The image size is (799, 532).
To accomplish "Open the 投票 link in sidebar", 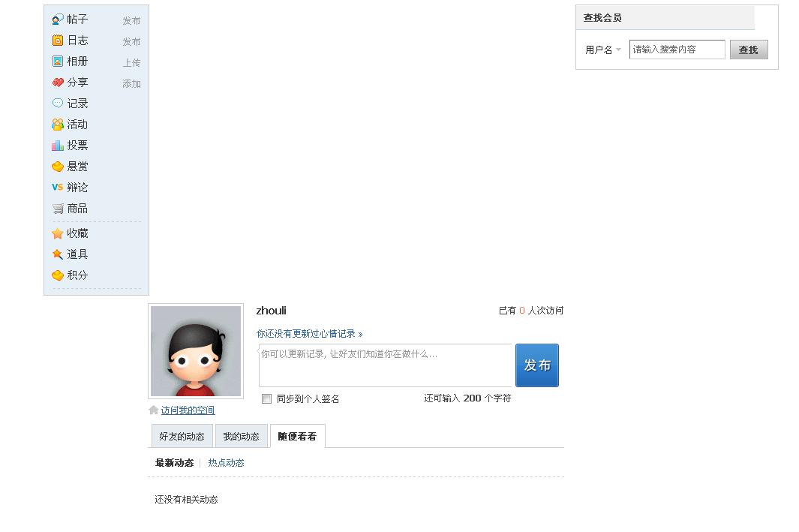I will (77, 146).
